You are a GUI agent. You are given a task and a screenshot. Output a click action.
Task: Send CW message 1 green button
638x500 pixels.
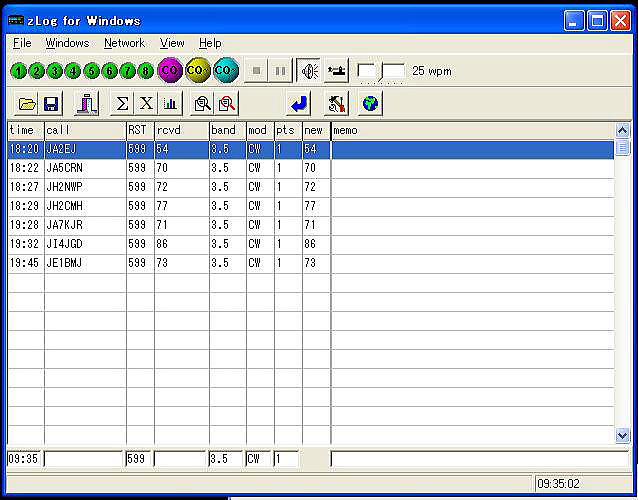18,71
